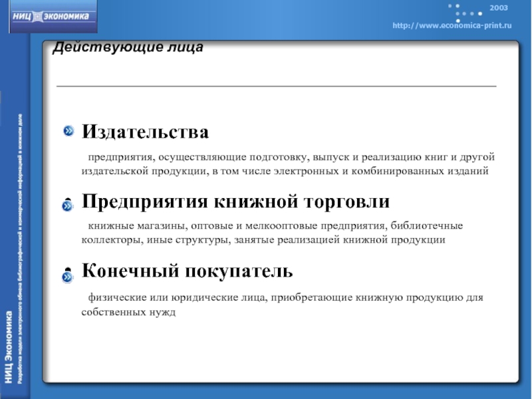532x399 pixels.
Task: Select the Предприятия книжной торговли heading
Action: coord(235,201)
